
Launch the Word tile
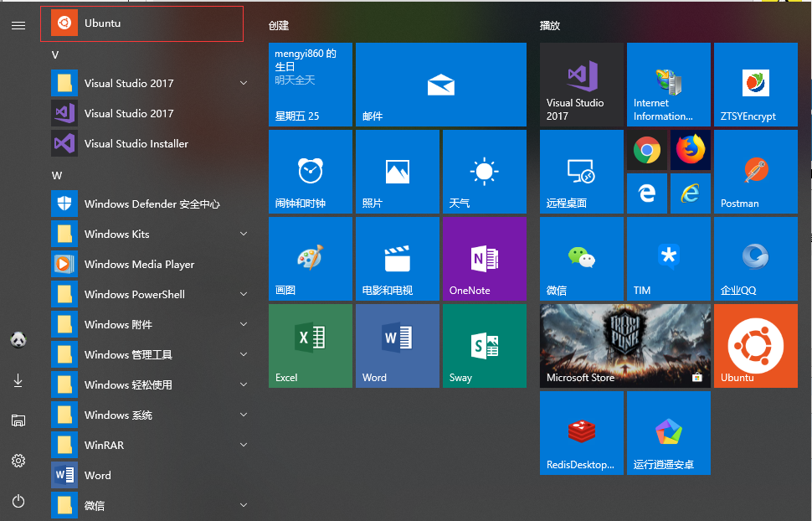pyautogui.click(x=398, y=346)
